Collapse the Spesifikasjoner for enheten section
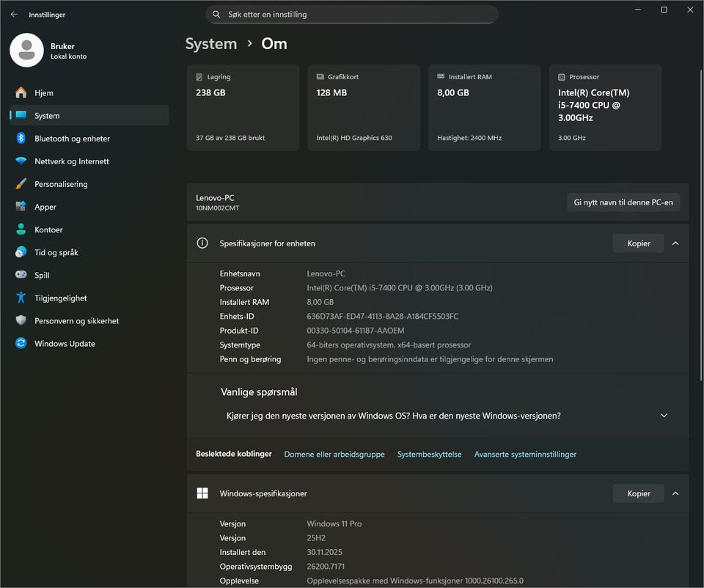 (x=675, y=243)
